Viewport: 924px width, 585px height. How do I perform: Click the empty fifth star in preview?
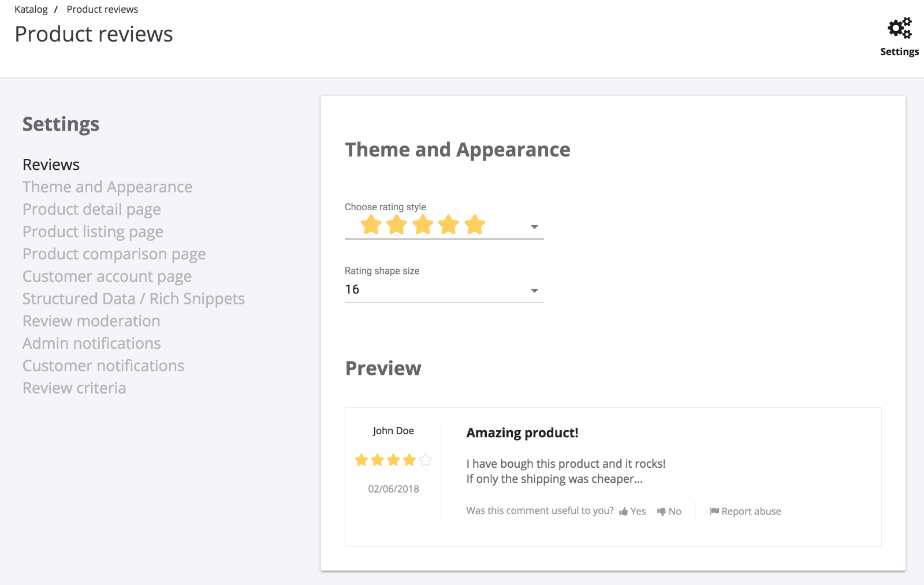[x=426, y=460]
